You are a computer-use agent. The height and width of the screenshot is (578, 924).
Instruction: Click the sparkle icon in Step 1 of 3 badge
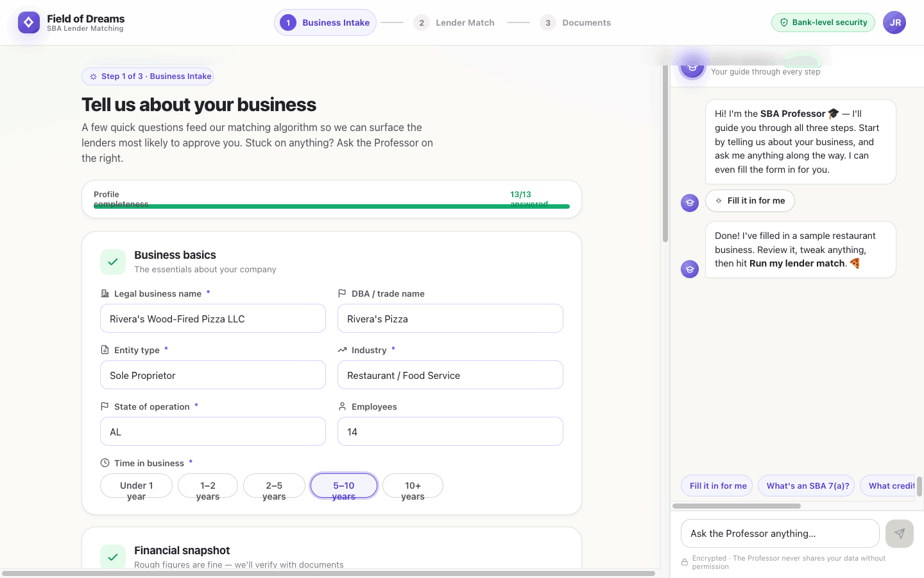click(93, 76)
